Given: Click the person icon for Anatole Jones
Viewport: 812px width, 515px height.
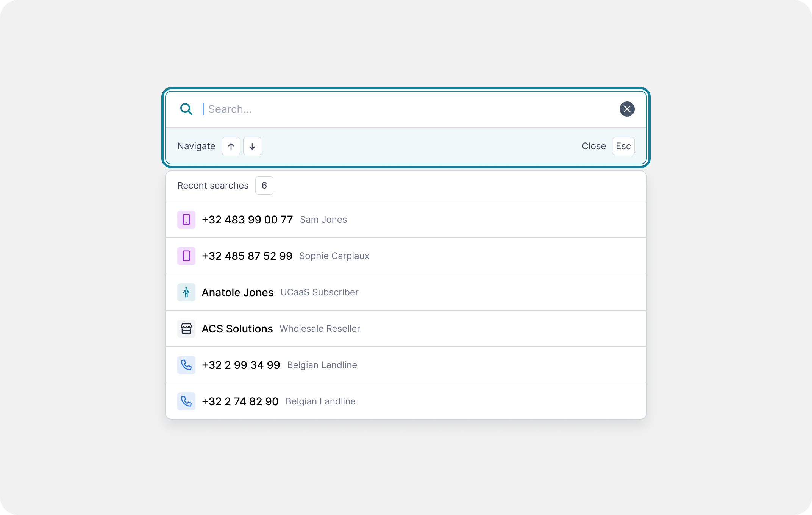Looking at the screenshot, I should click(186, 292).
